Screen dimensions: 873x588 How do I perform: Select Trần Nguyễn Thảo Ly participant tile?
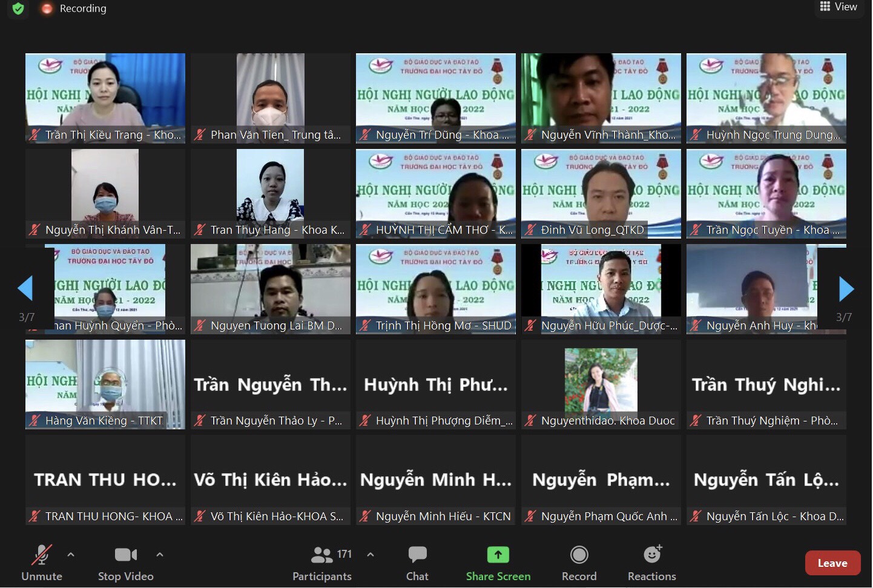[271, 385]
